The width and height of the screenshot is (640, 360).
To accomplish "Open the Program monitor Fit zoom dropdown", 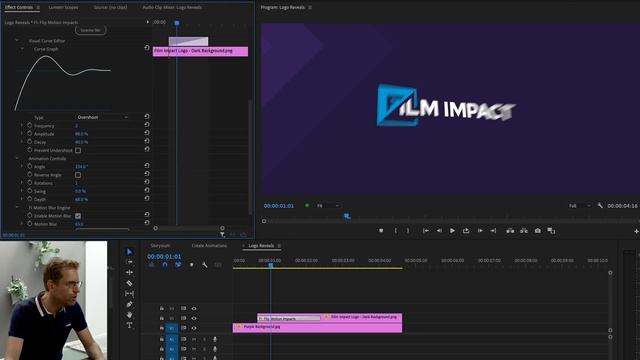I will pos(328,206).
